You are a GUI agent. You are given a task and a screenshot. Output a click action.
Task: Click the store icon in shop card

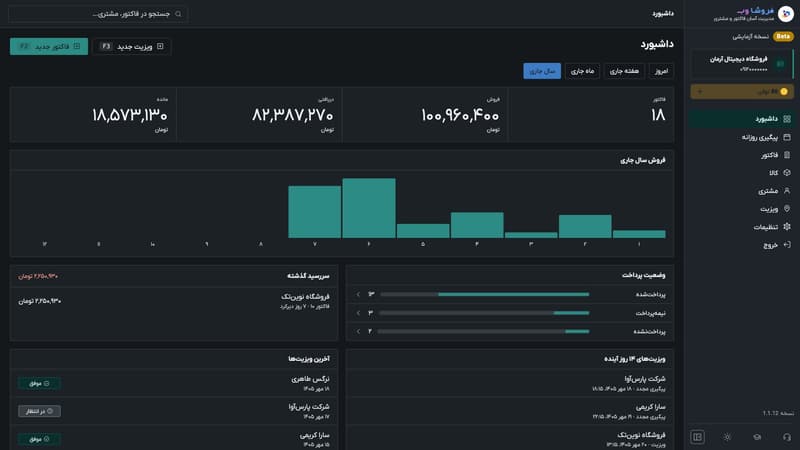[780, 64]
